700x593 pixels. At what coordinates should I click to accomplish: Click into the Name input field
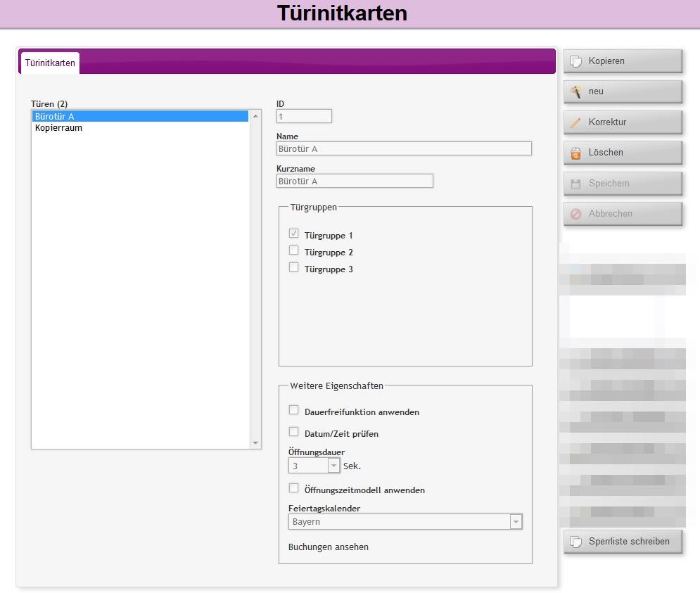pos(404,149)
